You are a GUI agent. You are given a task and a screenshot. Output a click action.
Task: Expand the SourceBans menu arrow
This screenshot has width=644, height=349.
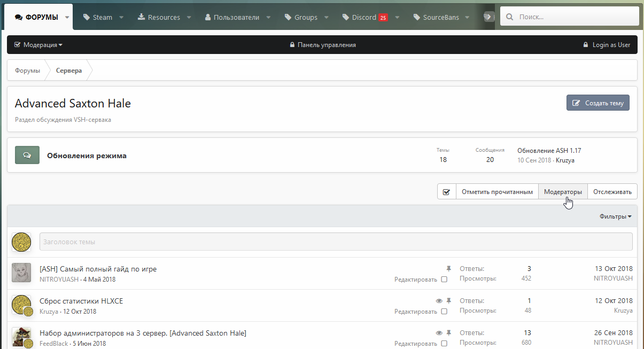(x=468, y=17)
